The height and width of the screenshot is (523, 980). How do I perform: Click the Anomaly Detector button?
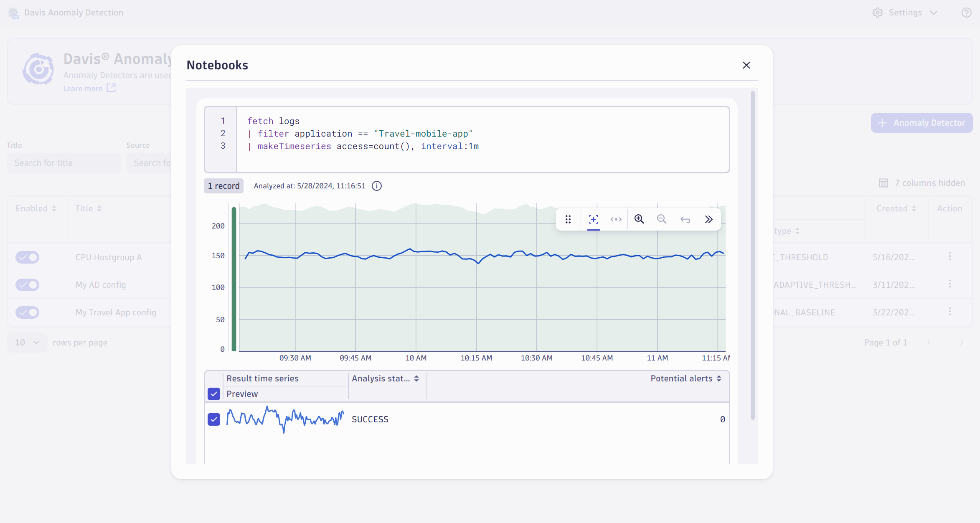click(x=922, y=122)
